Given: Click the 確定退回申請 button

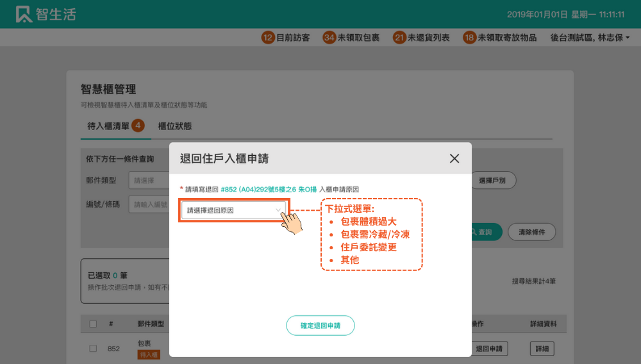Looking at the screenshot, I should (320, 326).
